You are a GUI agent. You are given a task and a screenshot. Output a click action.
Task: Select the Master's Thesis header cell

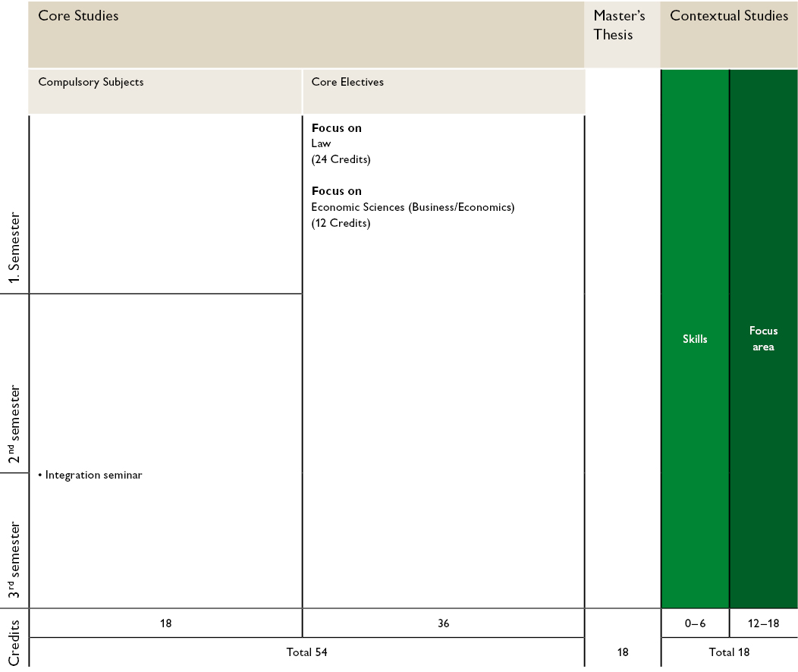pyautogui.click(x=619, y=25)
